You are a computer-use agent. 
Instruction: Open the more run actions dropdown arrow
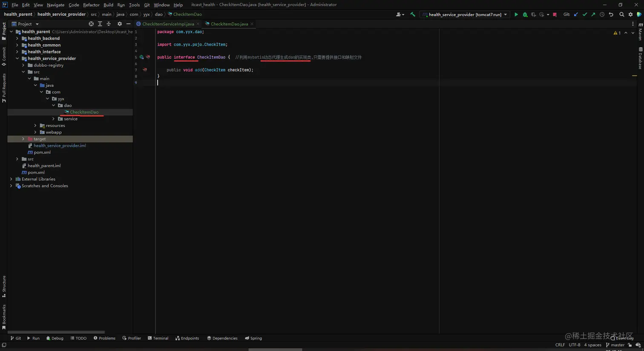click(548, 14)
